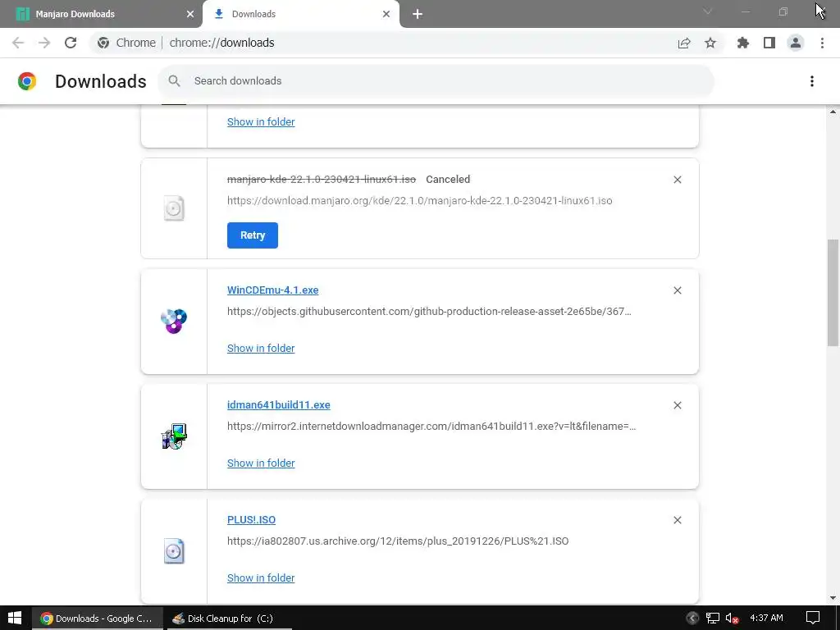The width and height of the screenshot is (840, 630).
Task: Show PLUS!.ISO in folder
Action: (x=261, y=578)
